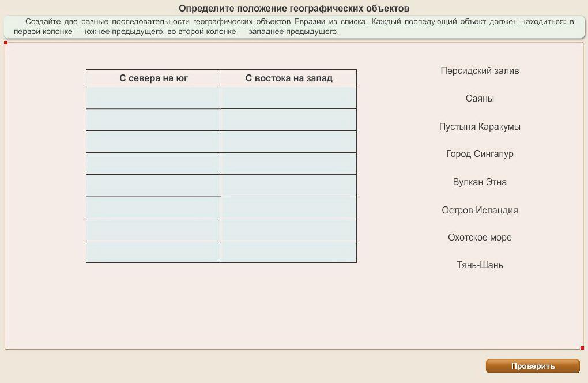Select the Персидский залив item

[x=480, y=70]
